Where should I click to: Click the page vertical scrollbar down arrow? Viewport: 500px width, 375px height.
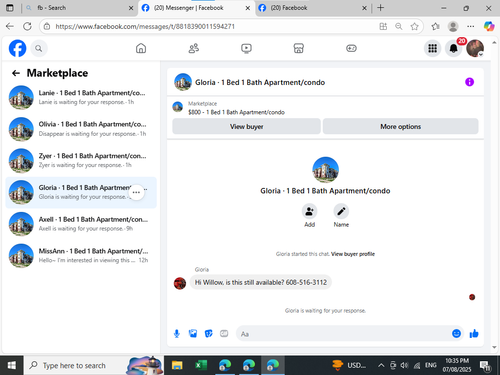click(x=494, y=347)
